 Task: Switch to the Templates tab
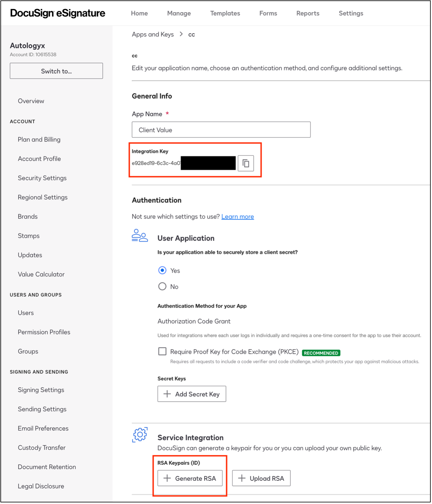225,13
